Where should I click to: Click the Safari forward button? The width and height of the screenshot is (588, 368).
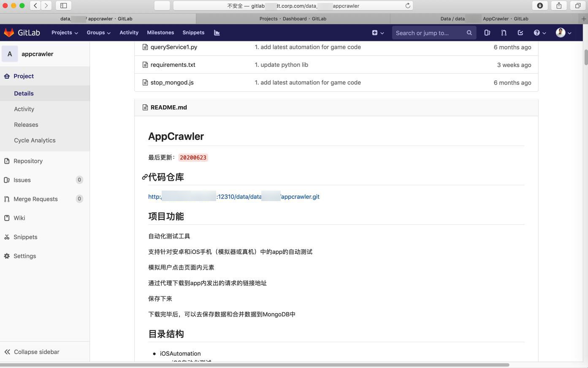[46, 5]
